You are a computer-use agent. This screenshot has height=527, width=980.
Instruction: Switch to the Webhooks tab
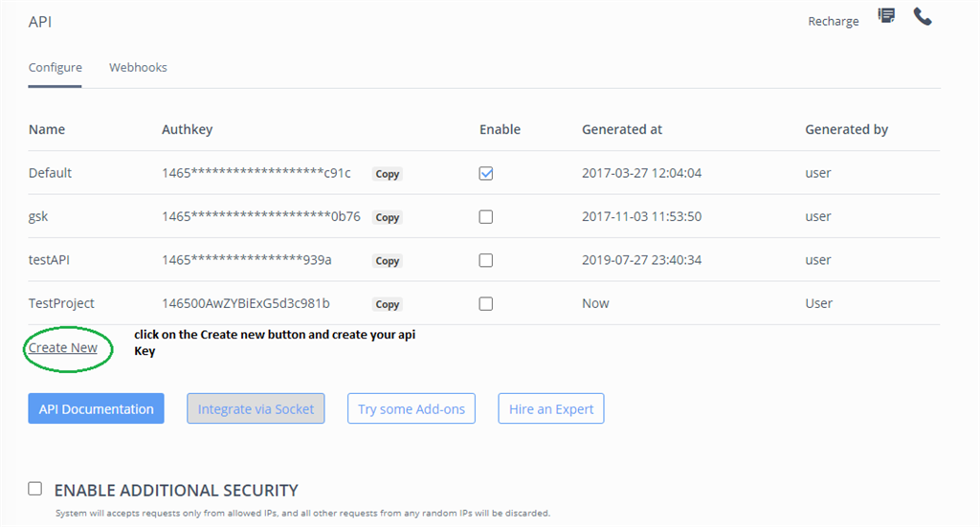coord(138,68)
